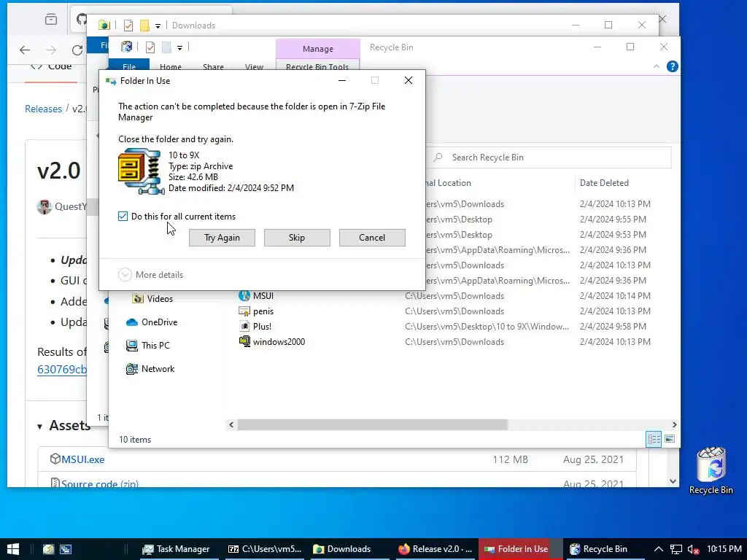Cancel the Folder In Use dialog

(x=372, y=238)
